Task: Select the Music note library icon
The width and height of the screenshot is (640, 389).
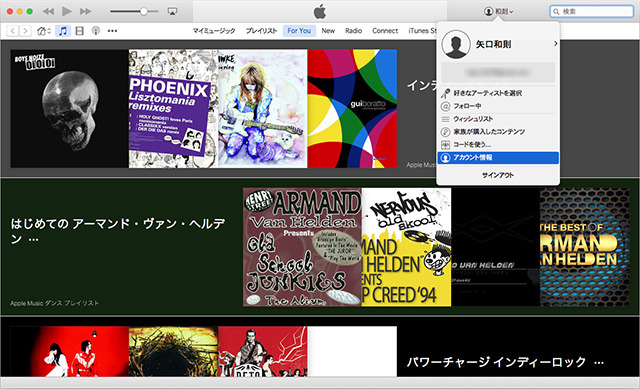Action: click(62, 31)
